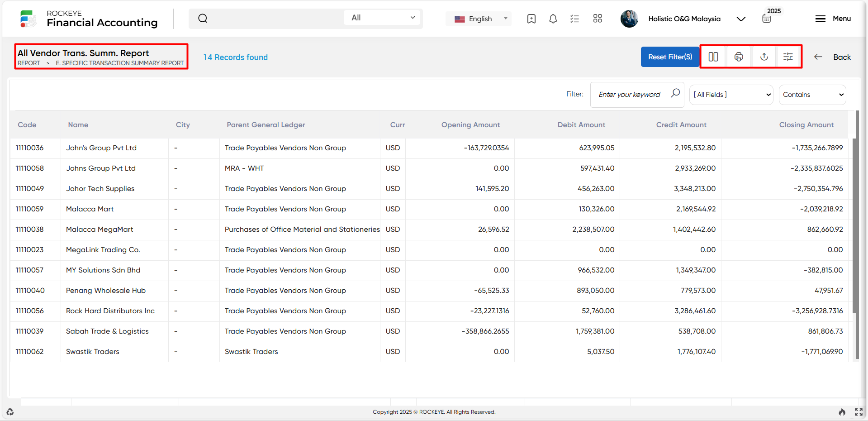The image size is (868, 421).
Task: Click 14 Records found text
Action: (236, 57)
